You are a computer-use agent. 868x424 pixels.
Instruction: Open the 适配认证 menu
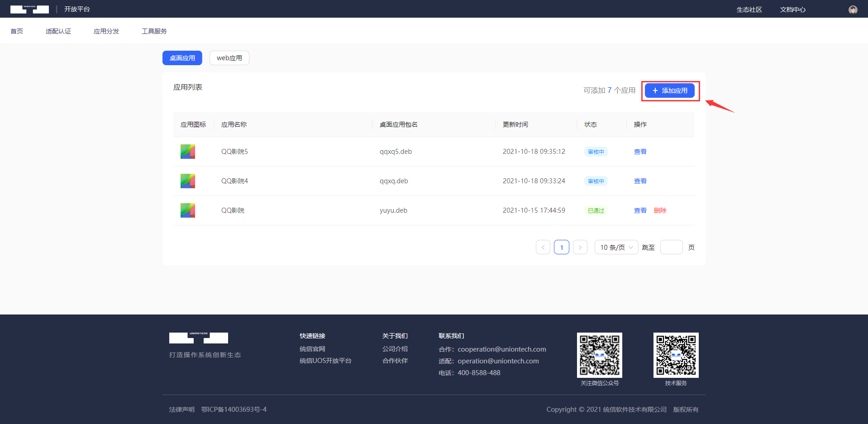click(58, 31)
